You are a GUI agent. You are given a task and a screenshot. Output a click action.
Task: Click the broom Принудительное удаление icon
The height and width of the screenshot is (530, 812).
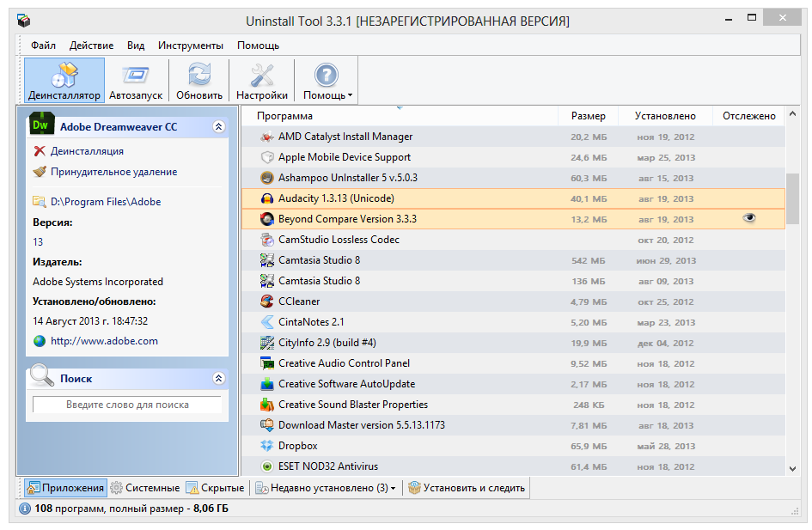click(x=39, y=172)
